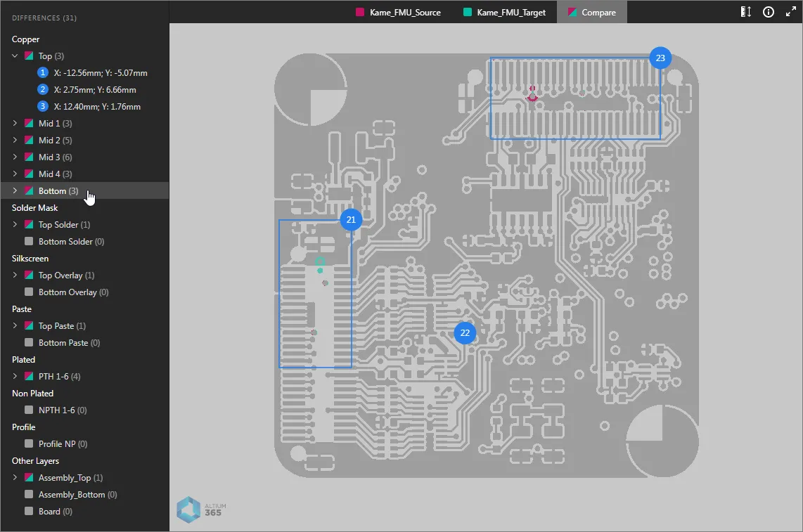The height and width of the screenshot is (532, 803).
Task: Click the blue number 1 badge in the Top list
Action: (43, 73)
